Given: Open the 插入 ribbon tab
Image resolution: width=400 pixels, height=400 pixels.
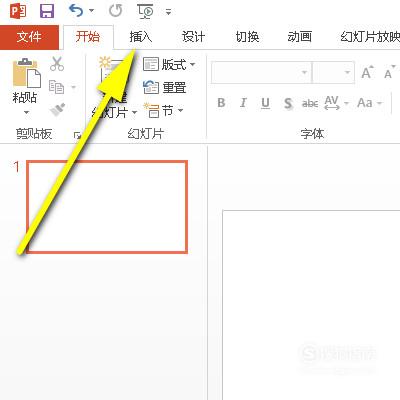Looking at the screenshot, I should tap(141, 37).
